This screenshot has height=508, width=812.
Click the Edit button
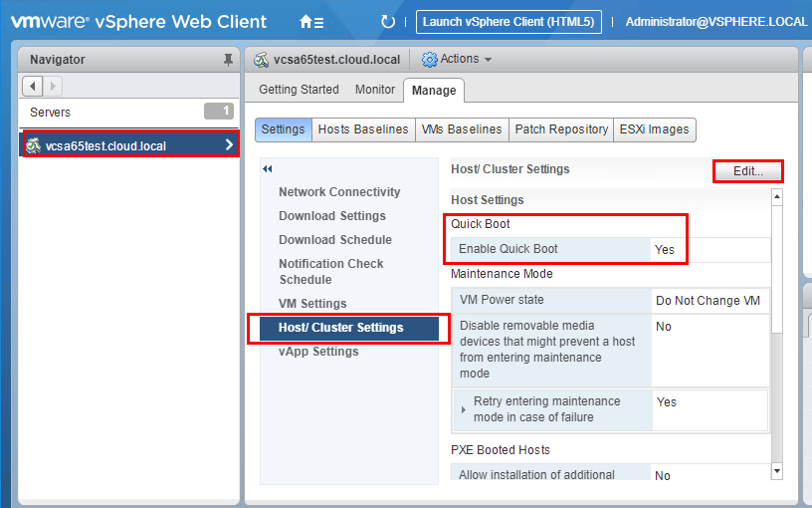[747, 171]
